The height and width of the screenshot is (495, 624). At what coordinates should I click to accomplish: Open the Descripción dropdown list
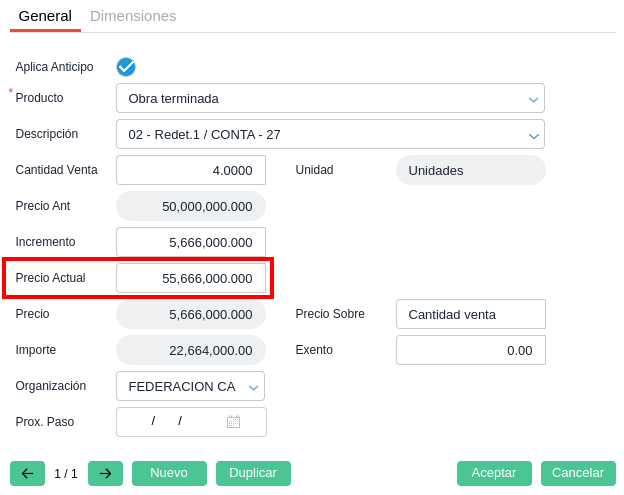point(533,134)
